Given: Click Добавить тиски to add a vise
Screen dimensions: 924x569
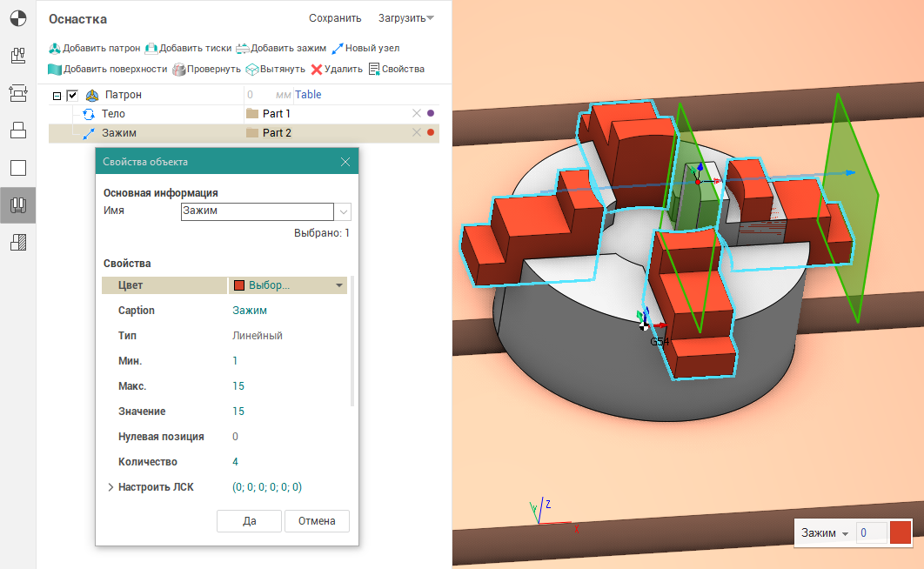Looking at the screenshot, I should [x=151, y=49].
